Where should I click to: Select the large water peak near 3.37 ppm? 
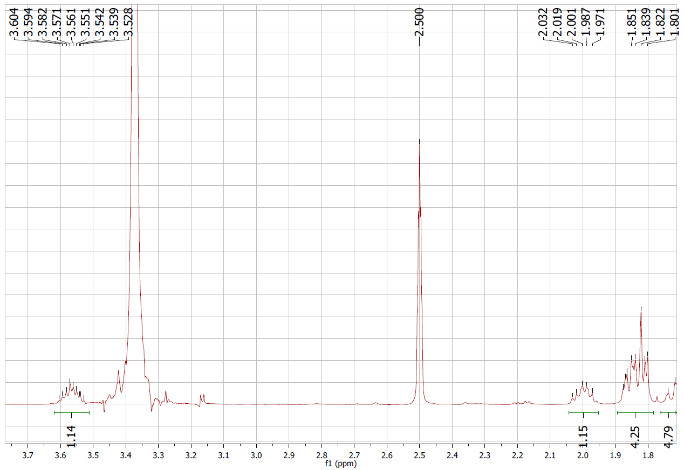pyautogui.click(x=136, y=200)
